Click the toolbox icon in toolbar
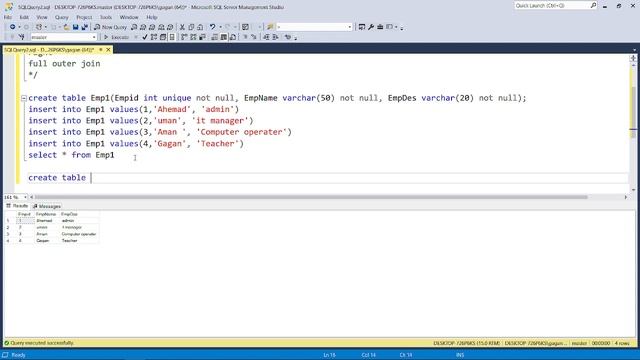Screen dimensions: 640x360 (380, 27)
